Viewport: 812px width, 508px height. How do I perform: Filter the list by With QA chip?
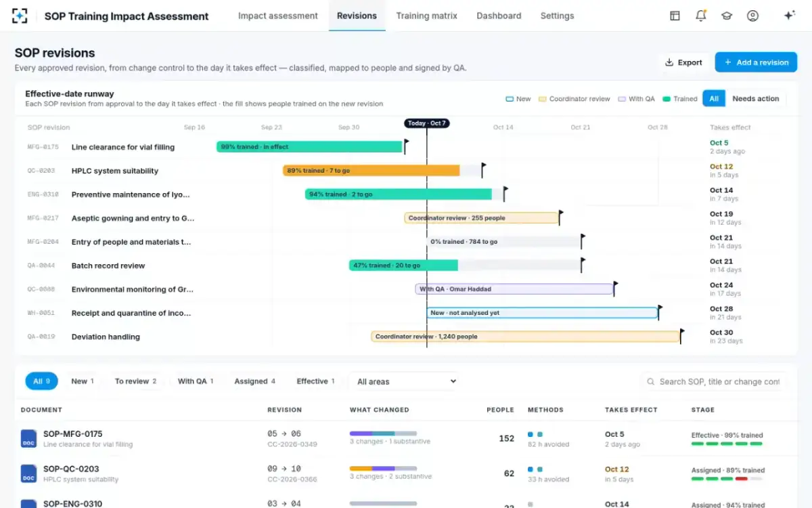click(x=196, y=381)
